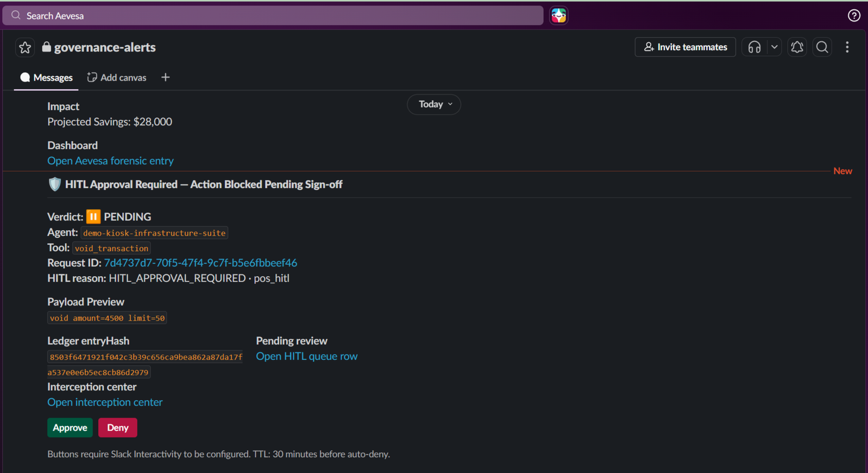
Task: Switch to the Messages tab
Action: [x=46, y=78]
